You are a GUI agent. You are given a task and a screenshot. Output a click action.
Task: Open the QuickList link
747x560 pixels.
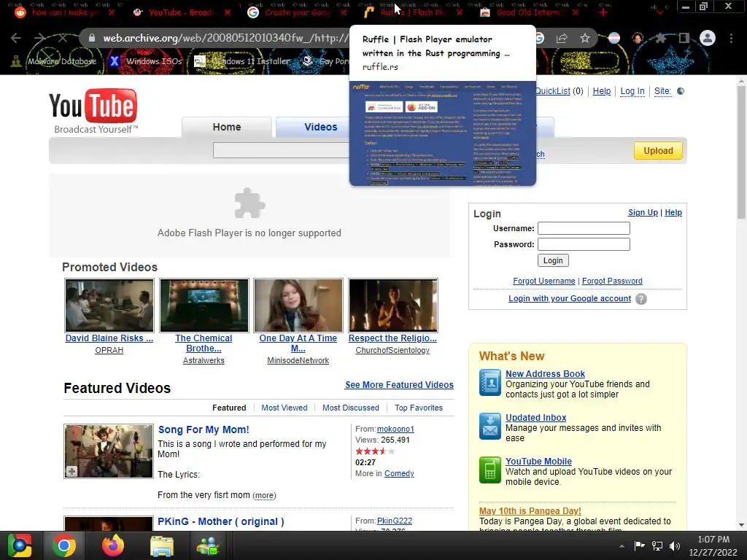pyautogui.click(x=553, y=91)
